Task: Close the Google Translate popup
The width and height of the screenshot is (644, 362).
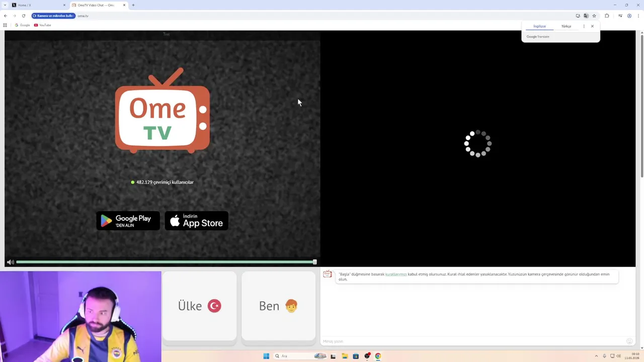Action: pyautogui.click(x=592, y=26)
